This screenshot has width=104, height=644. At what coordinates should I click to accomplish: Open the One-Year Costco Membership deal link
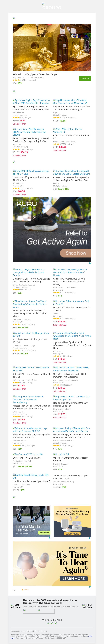click(71, 173)
